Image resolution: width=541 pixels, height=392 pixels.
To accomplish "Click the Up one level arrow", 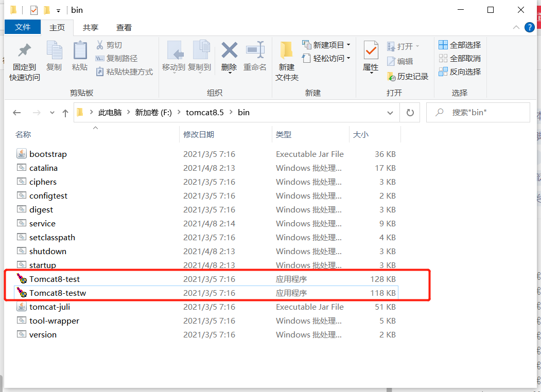I will coord(65,113).
